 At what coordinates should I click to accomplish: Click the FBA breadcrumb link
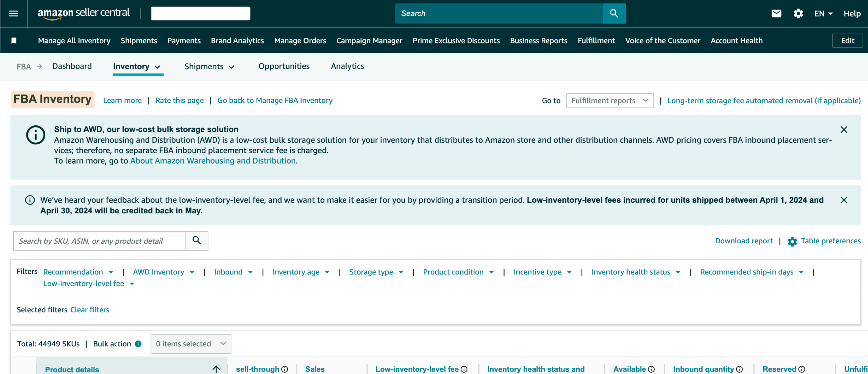pyautogui.click(x=24, y=67)
